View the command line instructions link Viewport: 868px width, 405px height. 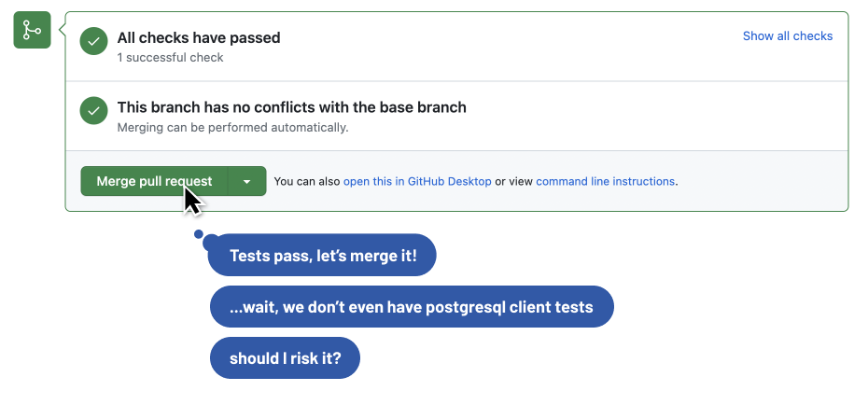(x=605, y=181)
